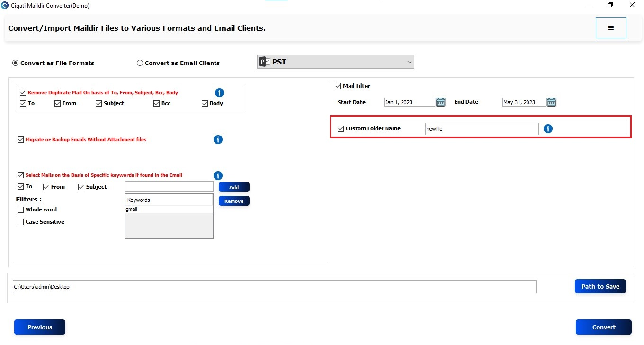Click the Keywords column header
644x345 pixels.
coord(169,200)
